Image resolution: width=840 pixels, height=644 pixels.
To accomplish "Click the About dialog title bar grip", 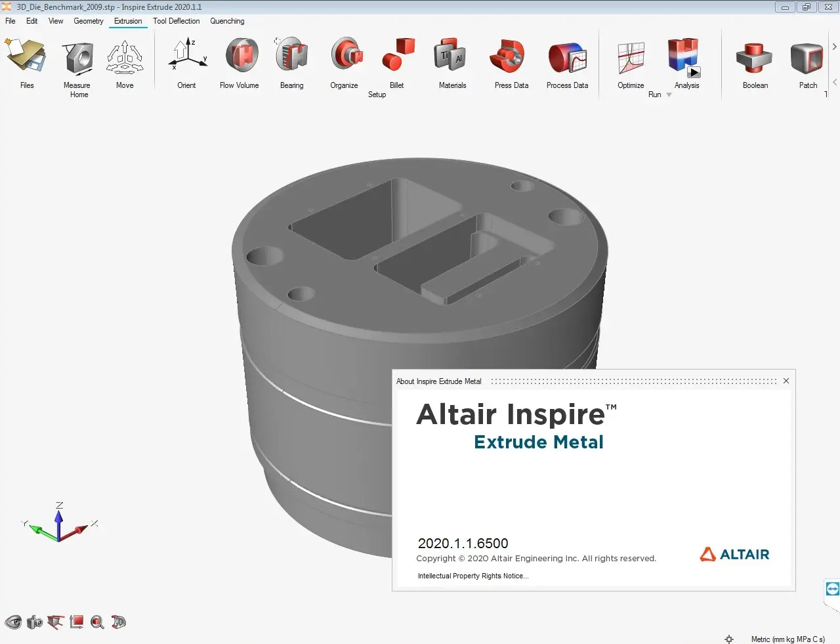I will click(x=633, y=381).
